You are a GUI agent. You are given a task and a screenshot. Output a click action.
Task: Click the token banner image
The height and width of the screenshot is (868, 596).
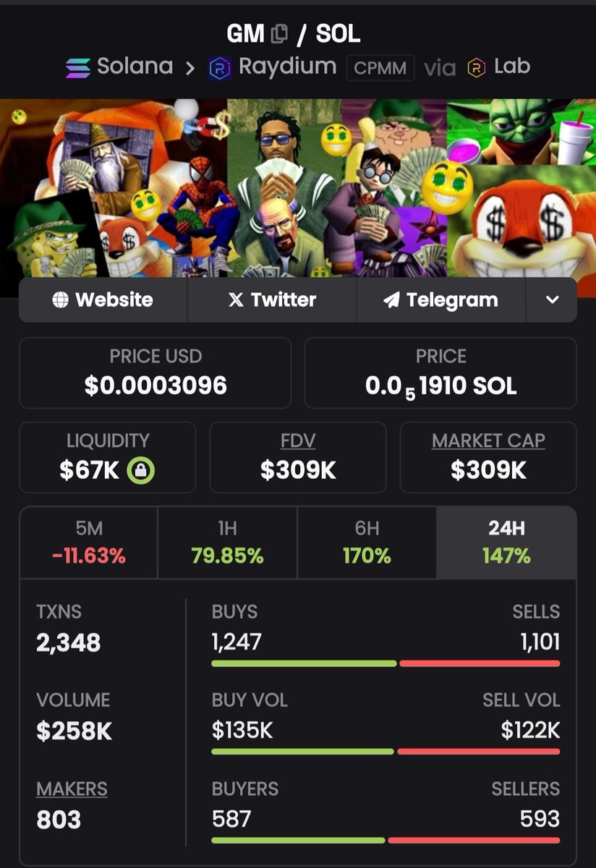[x=298, y=188]
